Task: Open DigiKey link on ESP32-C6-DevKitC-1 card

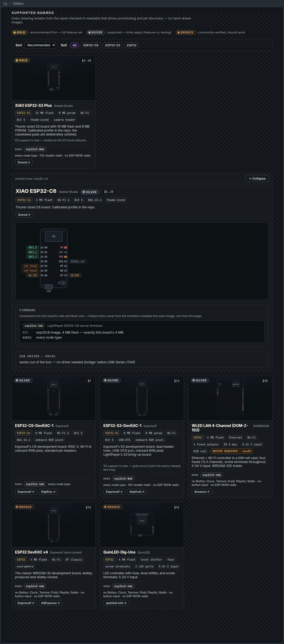Action: [x=48, y=492]
